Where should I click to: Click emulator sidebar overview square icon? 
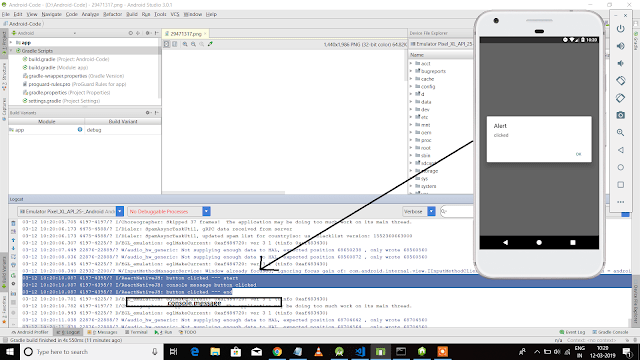(620, 185)
